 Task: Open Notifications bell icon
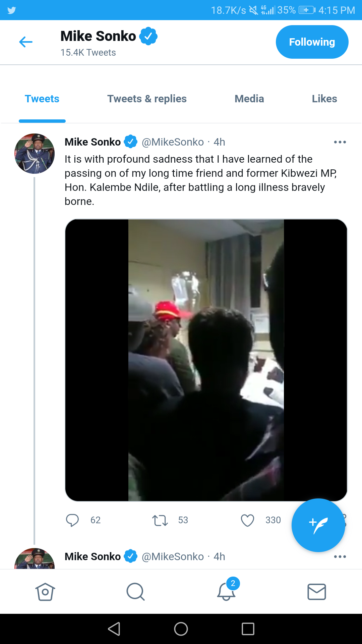(226, 592)
